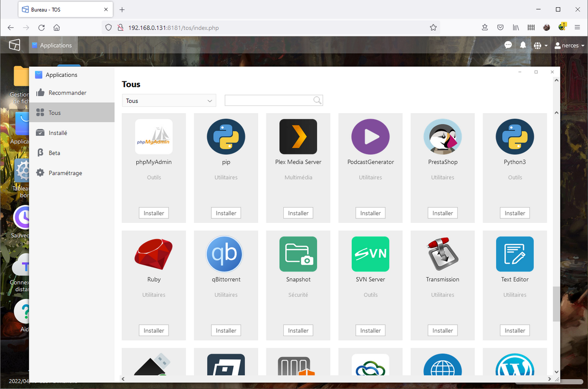Open the Beta section
Viewport: 588px width, 389px height.
coord(72,153)
